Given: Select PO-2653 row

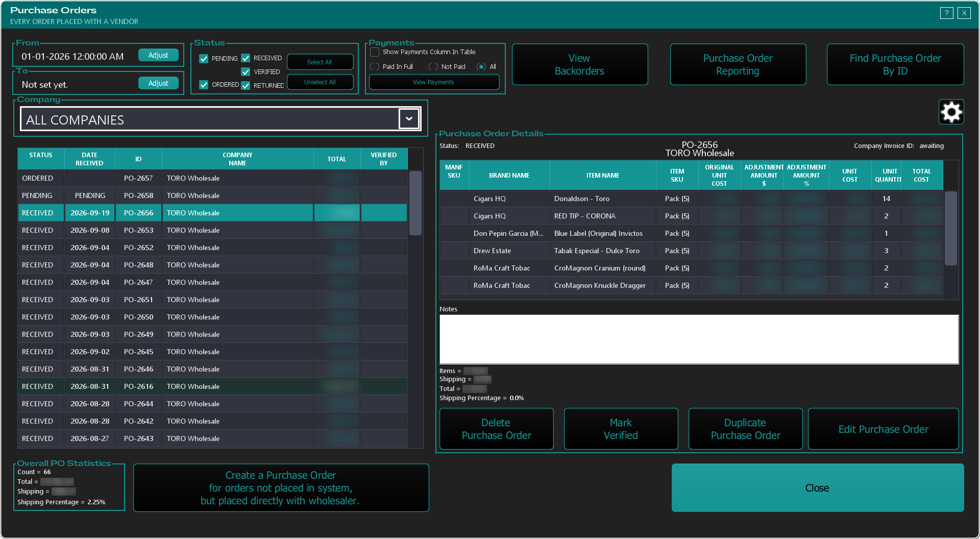Looking at the screenshot, I should click(x=212, y=230).
